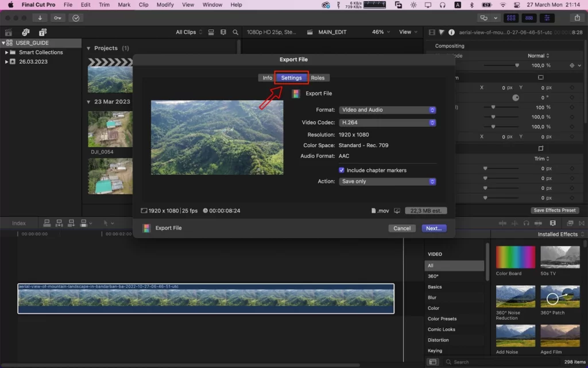Viewport: 588px width, 368px height.
Task: Click the Crop on-screen controls icon
Action: 540,148
